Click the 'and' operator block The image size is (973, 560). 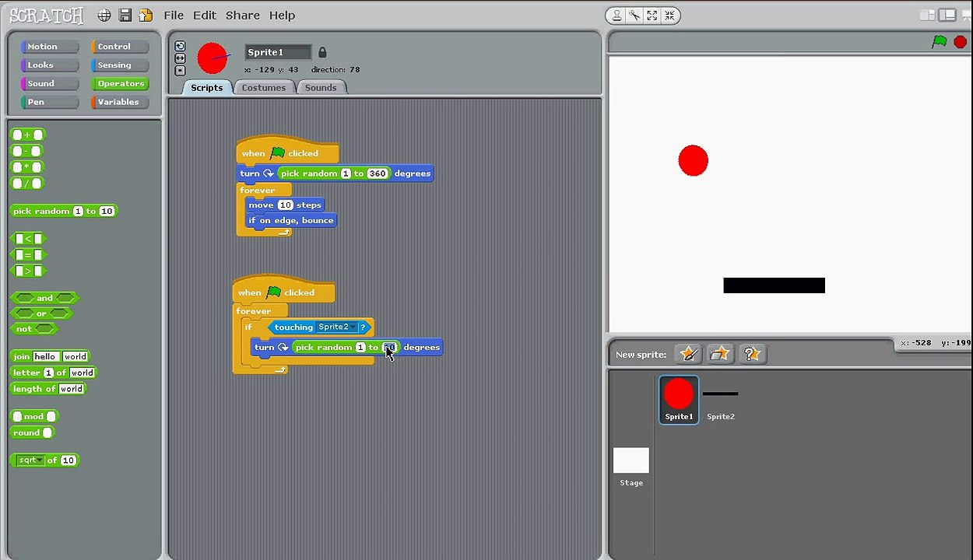pyautogui.click(x=45, y=299)
